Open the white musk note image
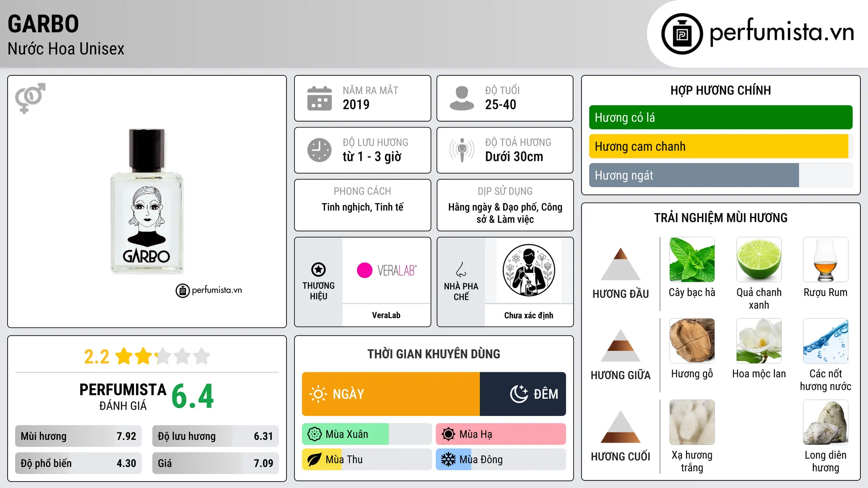This screenshot has width=868, height=488. pyautogui.click(x=692, y=422)
